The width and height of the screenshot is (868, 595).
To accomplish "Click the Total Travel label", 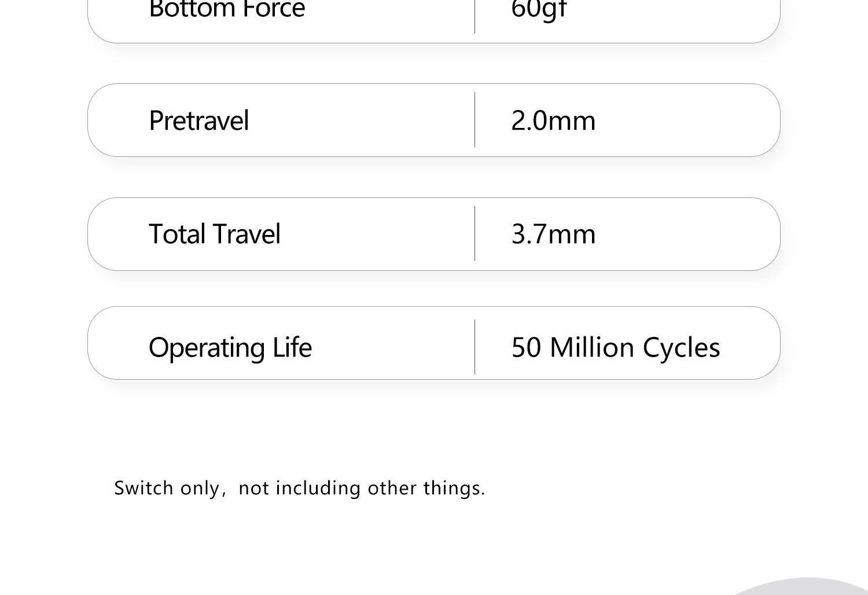I will (214, 234).
